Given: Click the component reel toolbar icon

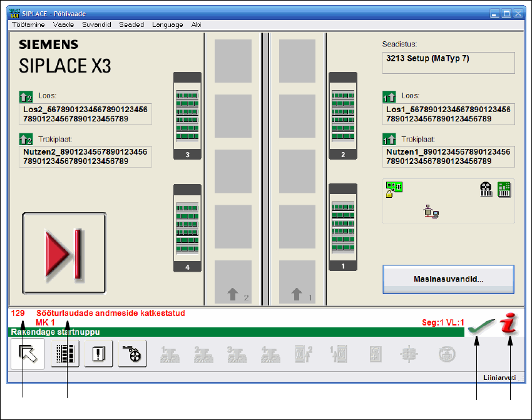Looking at the screenshot, I should tap(132, 354).
